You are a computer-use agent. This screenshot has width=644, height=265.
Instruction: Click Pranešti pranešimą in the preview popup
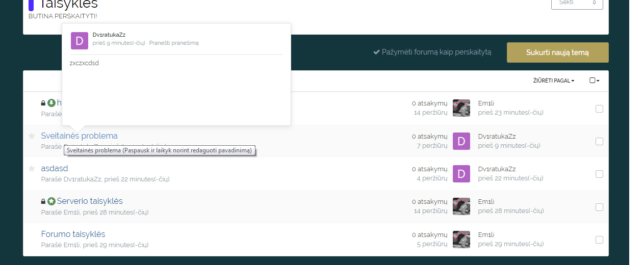point(174,43)
